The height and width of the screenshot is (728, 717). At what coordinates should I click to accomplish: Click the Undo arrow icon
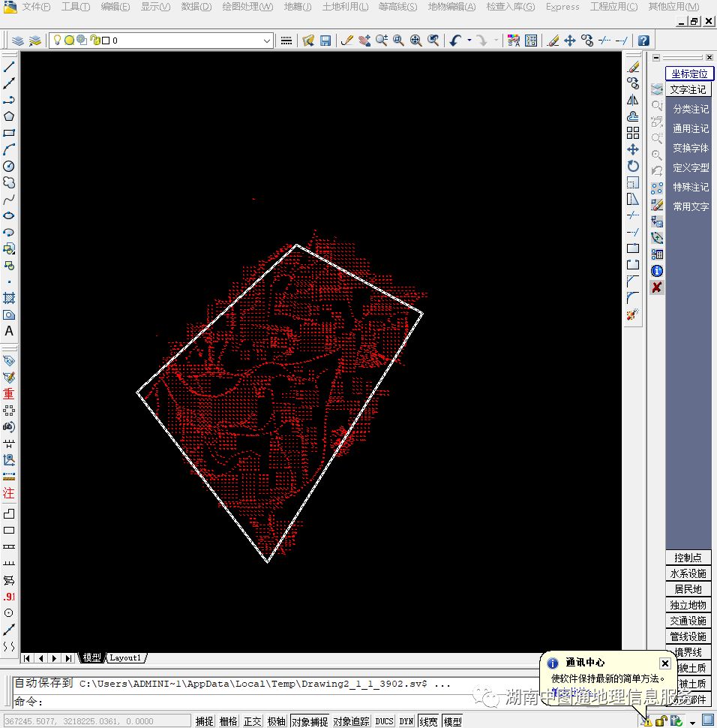[x=455, y=41]
